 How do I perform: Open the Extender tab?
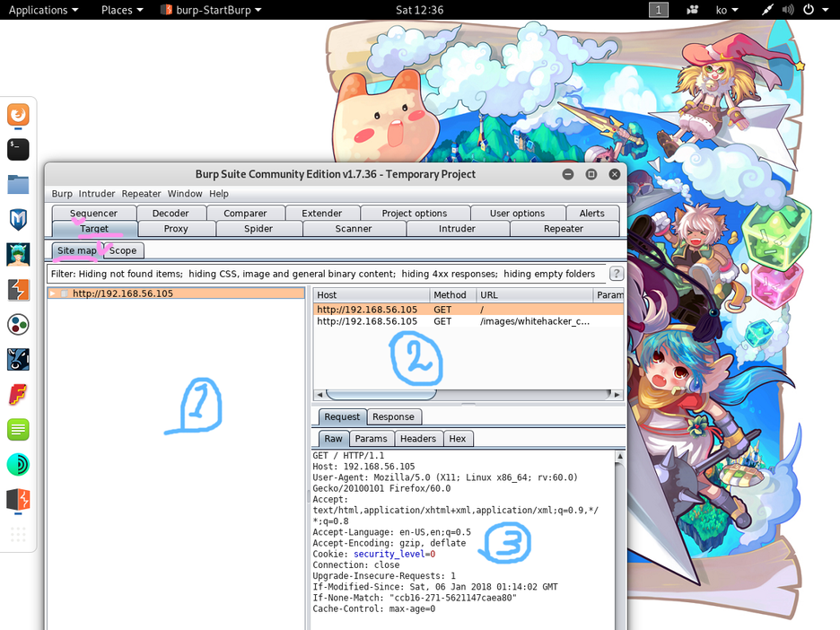tap(321, 214)
